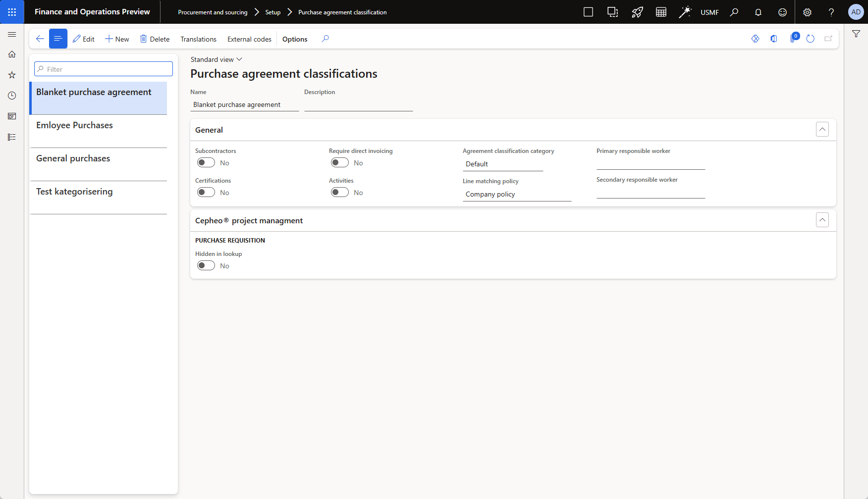Screen dimensions: 868x499
Task: Toggle the Activities switch
Action: 340,193
